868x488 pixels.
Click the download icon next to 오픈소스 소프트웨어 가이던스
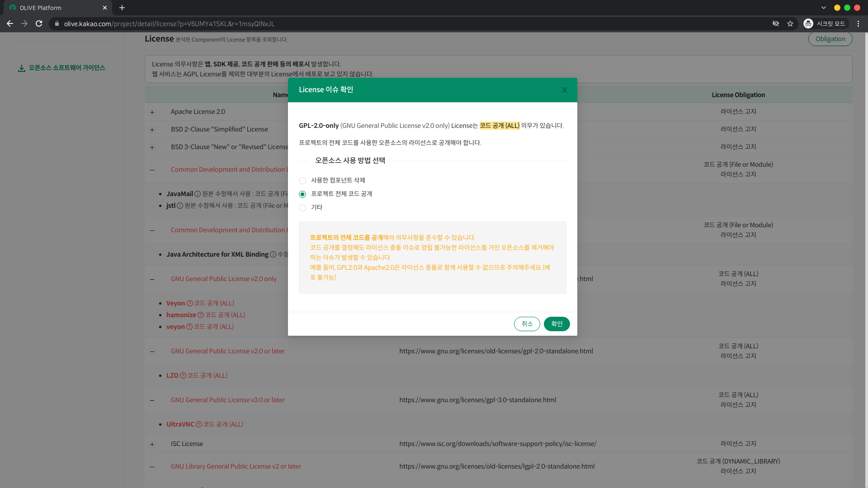pos(21,68)
